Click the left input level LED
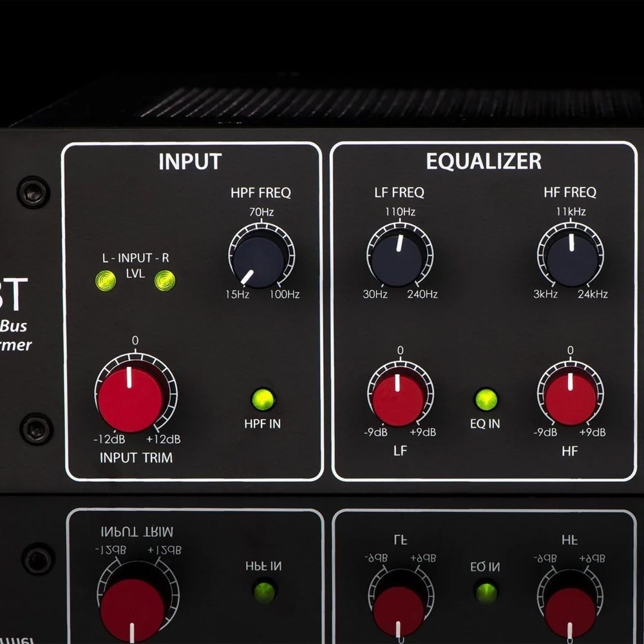 [105, 281]
